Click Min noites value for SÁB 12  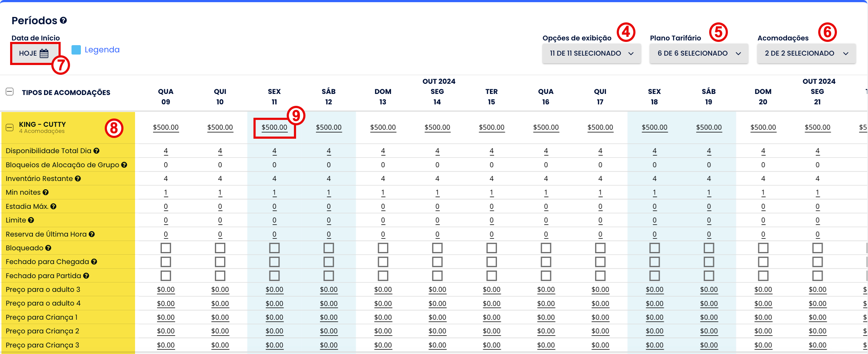(329, 193)
